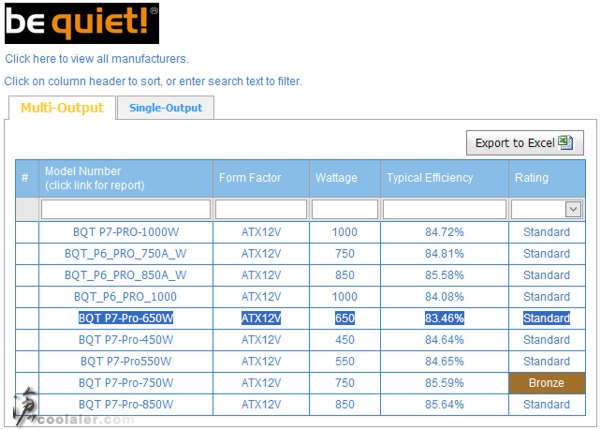The height and width of the screenshot is (430, 600).
Task: Sort by Typical Efficiency column header
Action: tap(444, 178)
